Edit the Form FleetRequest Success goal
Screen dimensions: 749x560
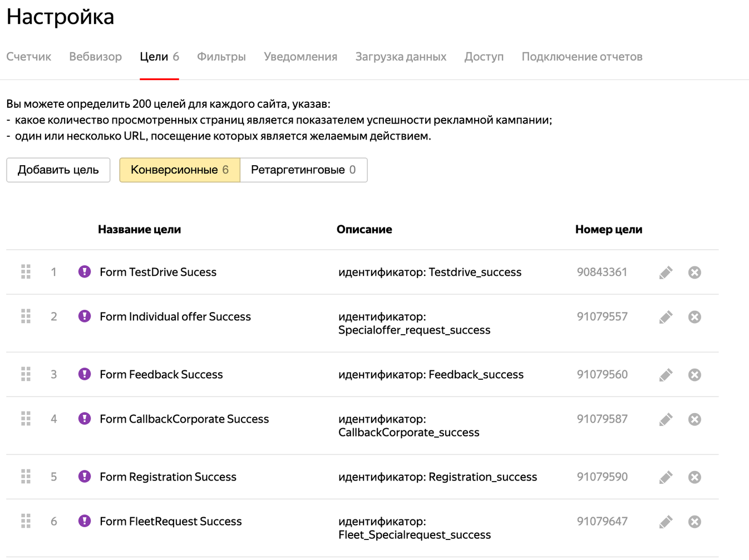666,522
